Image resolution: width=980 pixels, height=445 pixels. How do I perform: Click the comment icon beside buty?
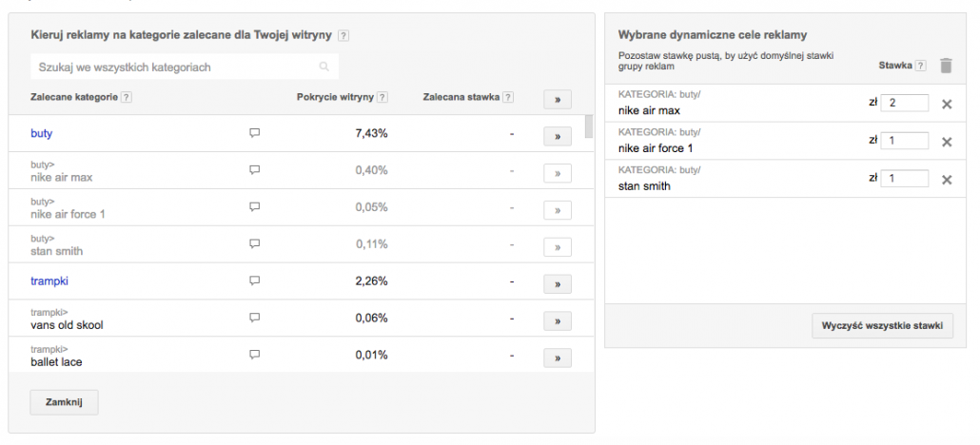point(254,134)
